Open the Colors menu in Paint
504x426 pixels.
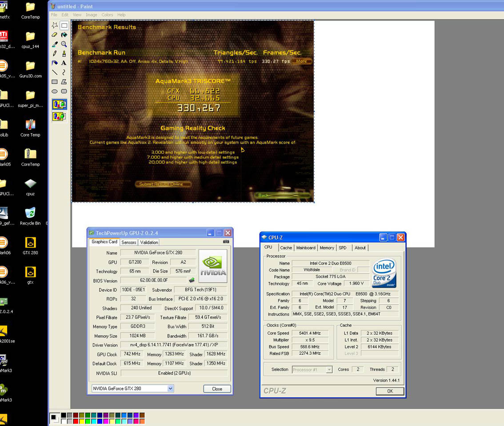pyautogui.click(x=108, y=15)
